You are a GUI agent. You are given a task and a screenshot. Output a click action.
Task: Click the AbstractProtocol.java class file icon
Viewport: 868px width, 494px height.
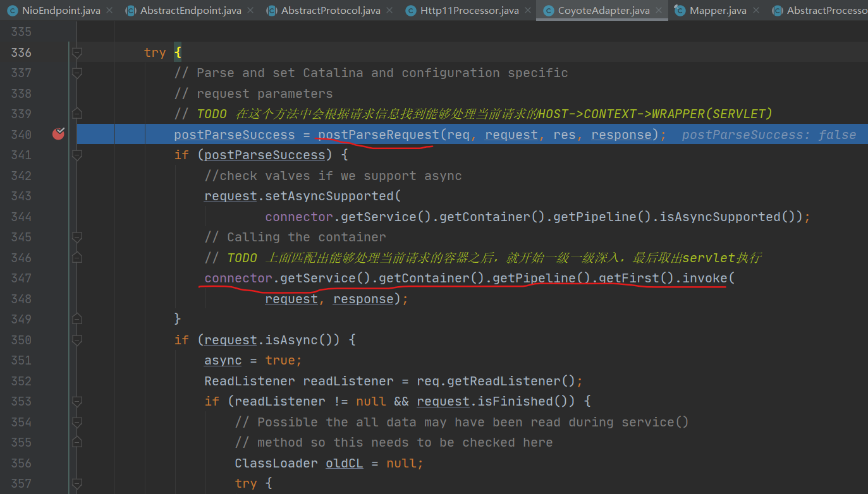pos(272,11)
